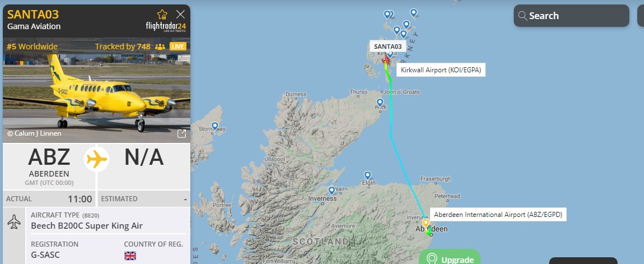Image resolution: width=644 pixels, height=264 pixels.
Task: Click the red SANTA03 aircraft icon on map
Action: 386,61
